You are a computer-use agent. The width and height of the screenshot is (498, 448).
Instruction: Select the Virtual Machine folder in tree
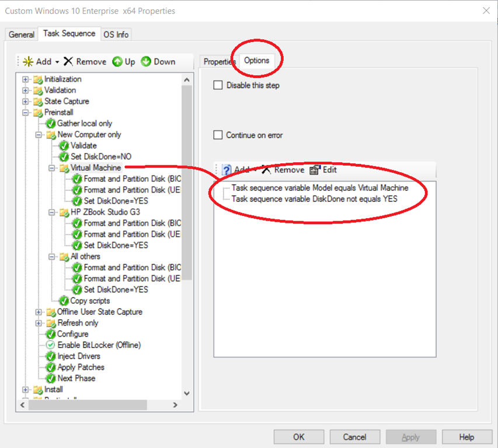click(95, 168)
